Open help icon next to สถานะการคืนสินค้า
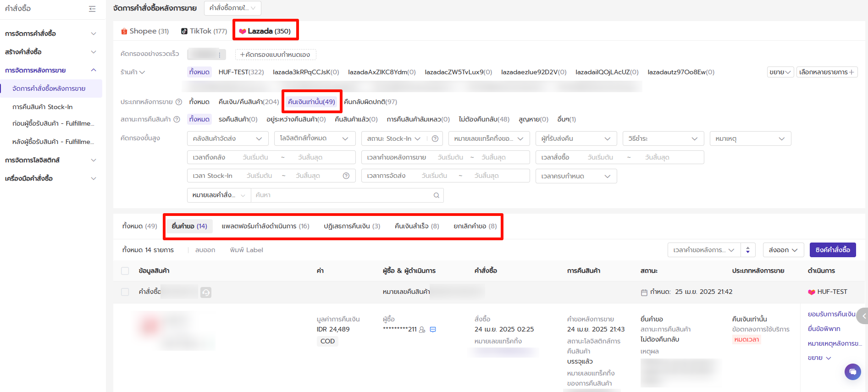 (x=177, y=119)
